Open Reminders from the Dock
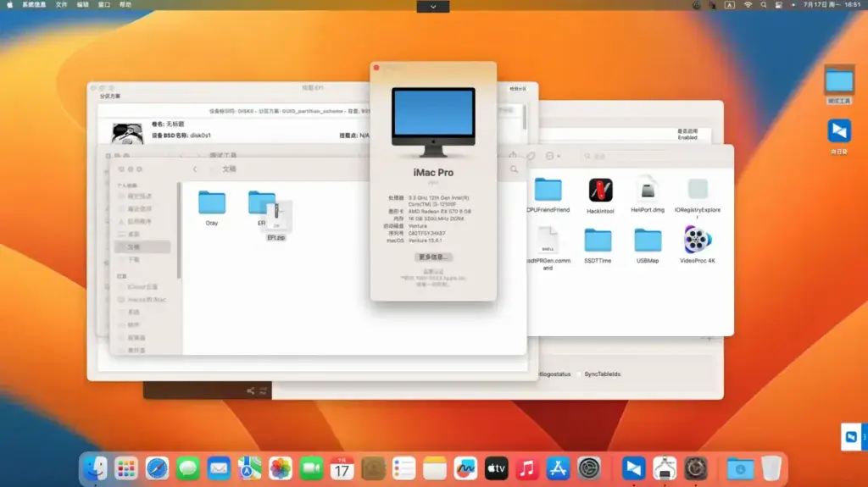The width and height of the screenshot is (868, 487). [x=404, y=468]
